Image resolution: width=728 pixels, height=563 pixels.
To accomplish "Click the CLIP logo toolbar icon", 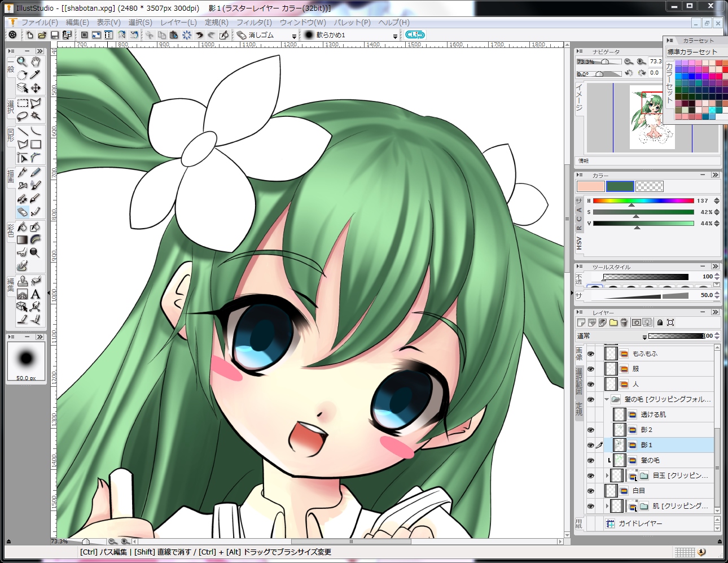I will click(x=415, y=35).
